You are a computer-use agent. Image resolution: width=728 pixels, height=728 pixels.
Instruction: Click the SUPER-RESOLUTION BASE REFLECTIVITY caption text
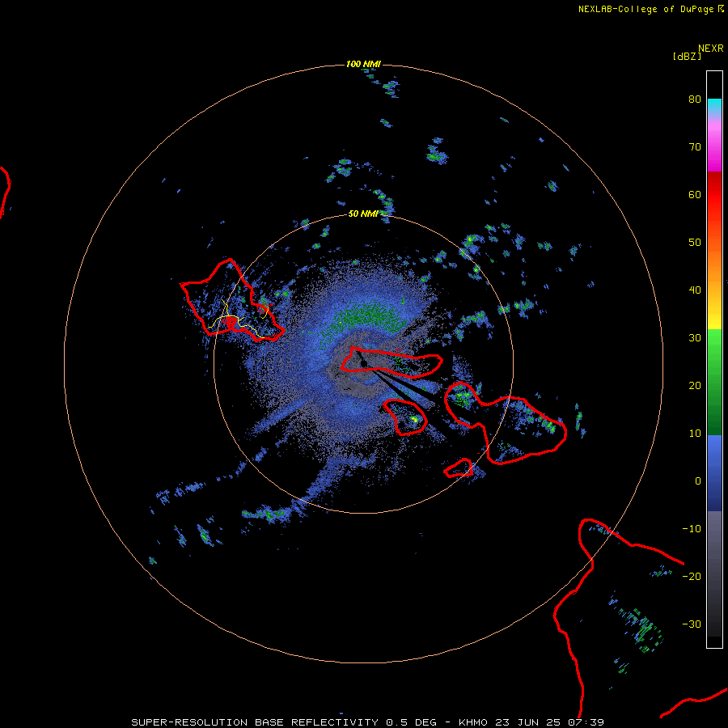[255, 722]
